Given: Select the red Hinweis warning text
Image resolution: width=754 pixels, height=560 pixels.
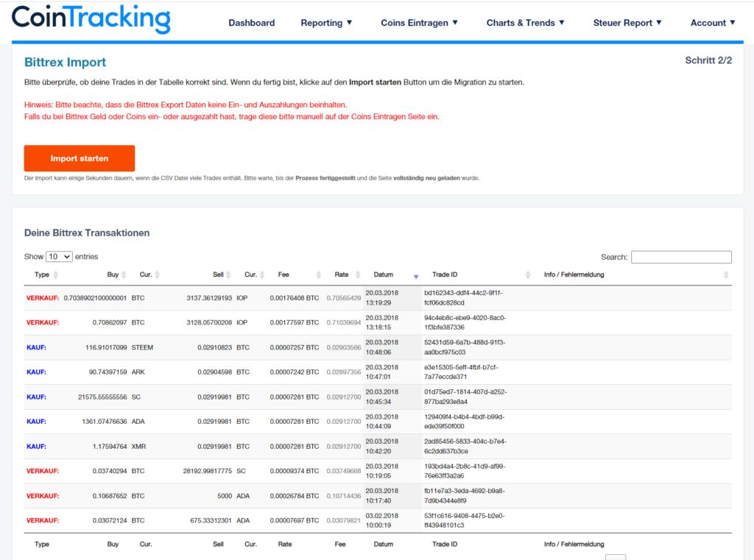Looking at the screenshot, I should (232, 110).
